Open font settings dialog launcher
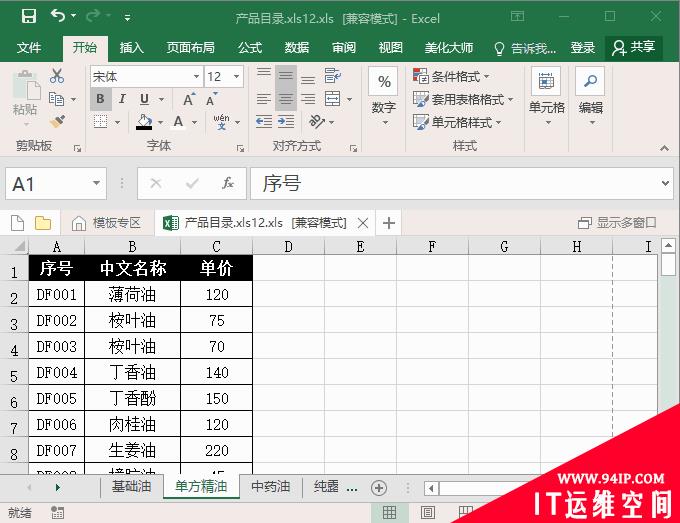The image size is (680, 523). tap(240, 149)
